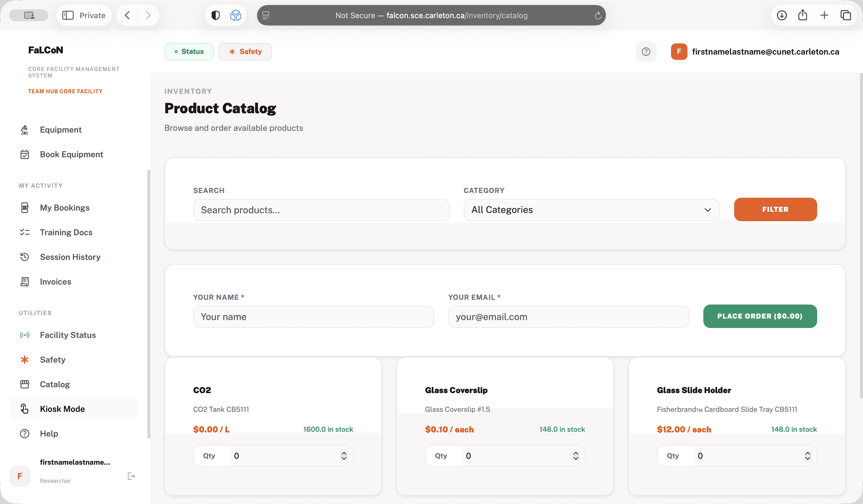The height and width of the screenshot is (504, 863).
Task: Click the Status pill in top bar
Action: [189, 52]
